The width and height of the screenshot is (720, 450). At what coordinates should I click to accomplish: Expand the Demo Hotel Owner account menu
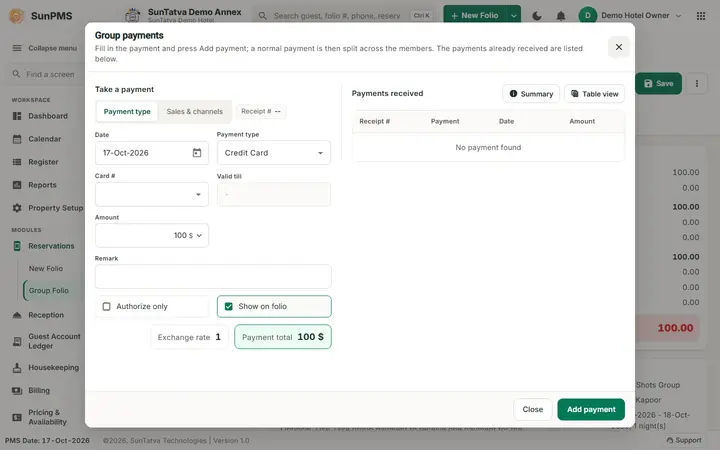(678, 16)
